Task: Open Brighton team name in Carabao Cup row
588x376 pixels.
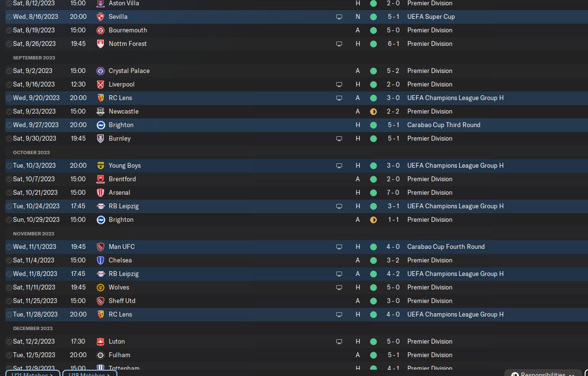Action: (x=121, y=125)
